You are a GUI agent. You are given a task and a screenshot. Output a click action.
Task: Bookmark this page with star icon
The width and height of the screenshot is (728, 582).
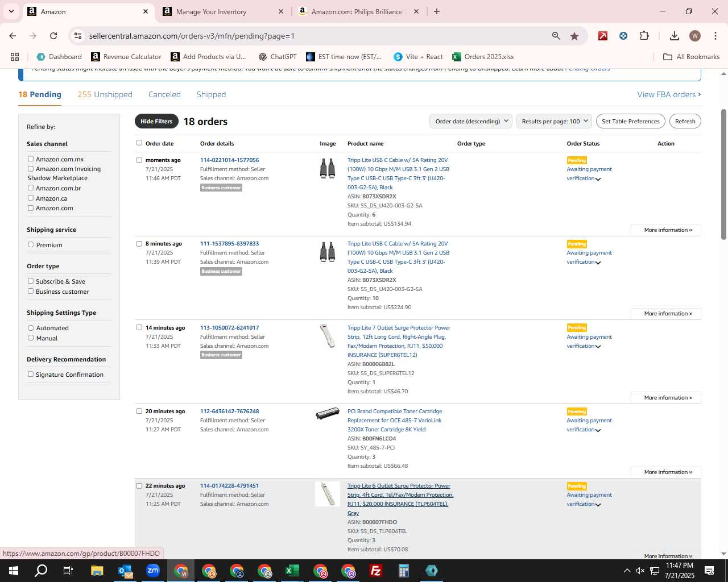click(574, 36)
